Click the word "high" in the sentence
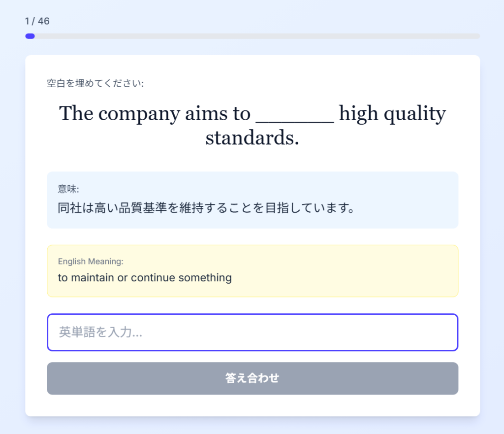The image size is (504, 434). point(358,114)
